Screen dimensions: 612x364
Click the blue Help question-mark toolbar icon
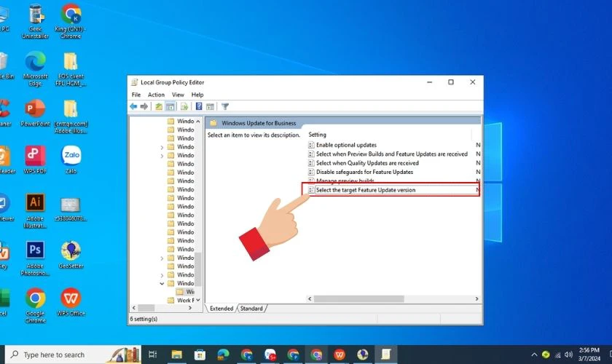[x=199, y=106]
